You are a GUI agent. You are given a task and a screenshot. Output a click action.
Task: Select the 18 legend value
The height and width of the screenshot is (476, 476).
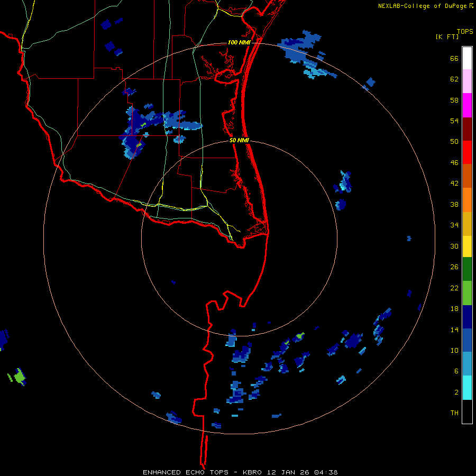tap(454, 309)
